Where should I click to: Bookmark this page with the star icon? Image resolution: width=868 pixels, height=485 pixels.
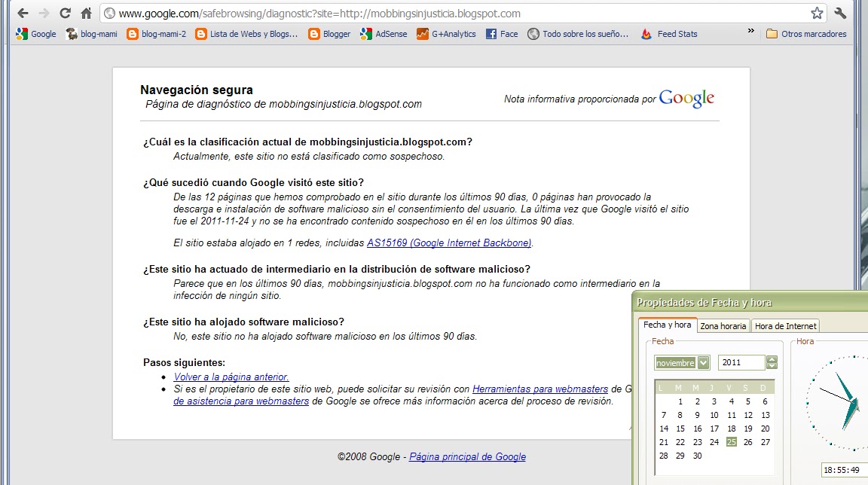tap(817, 14)
